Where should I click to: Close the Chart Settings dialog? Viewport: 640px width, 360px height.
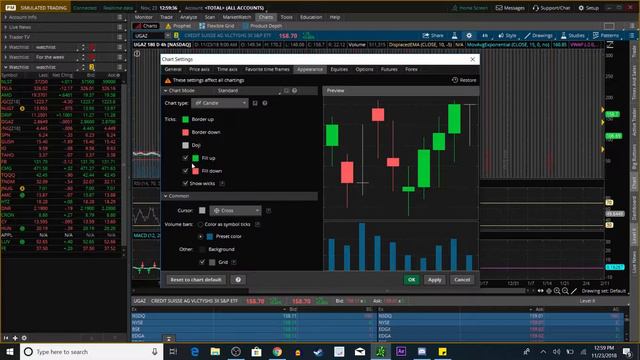point(473,60)
